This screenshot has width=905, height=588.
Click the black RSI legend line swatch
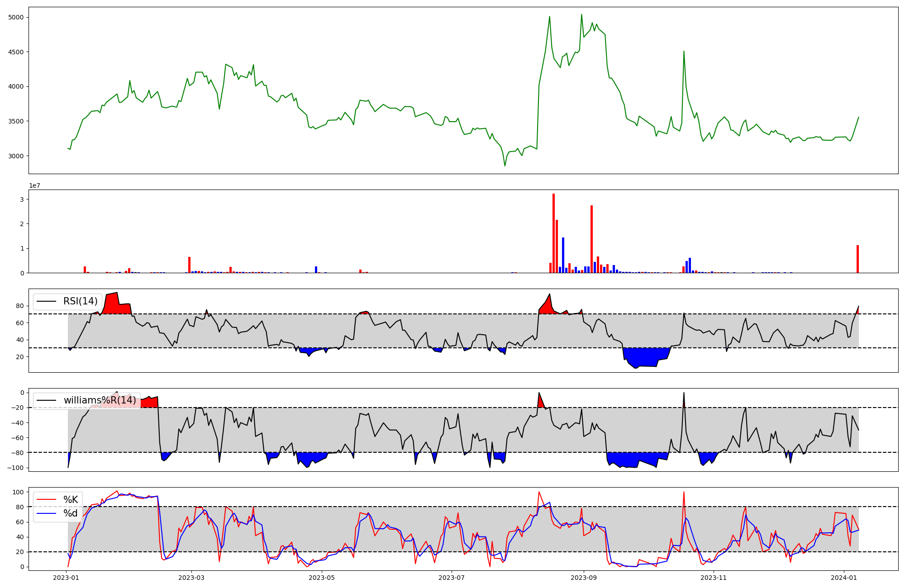point(47,301)
